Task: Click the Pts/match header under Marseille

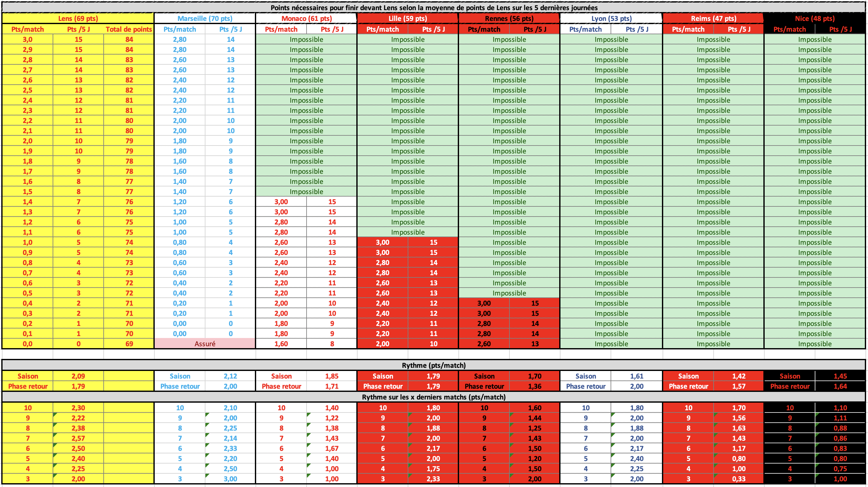Action: coord(180,29)
